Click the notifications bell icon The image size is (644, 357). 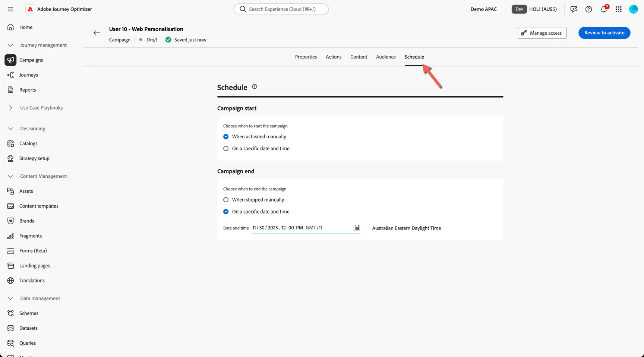(x=603, y=9)
